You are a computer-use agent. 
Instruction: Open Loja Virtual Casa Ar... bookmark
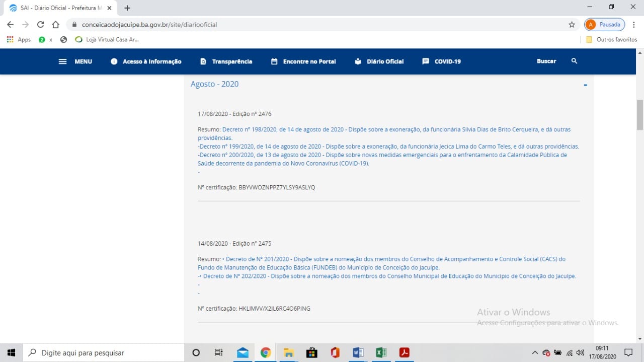[107, 39]
